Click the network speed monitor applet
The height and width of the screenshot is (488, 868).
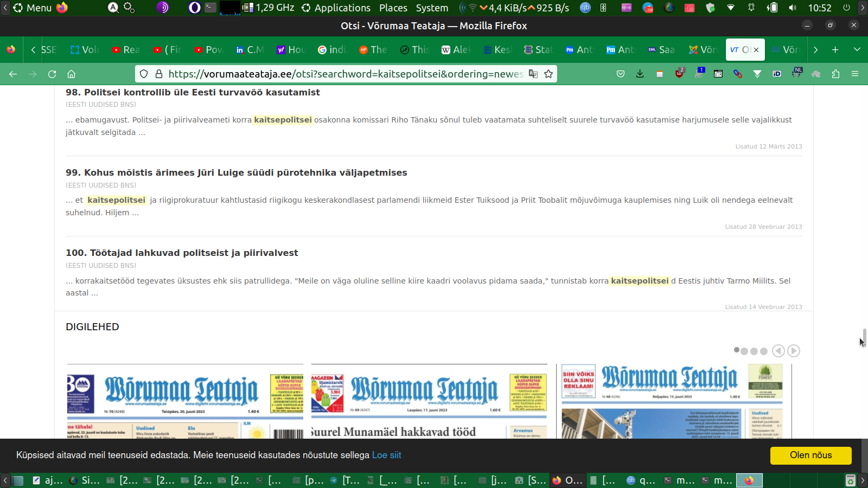click(x=524, y=8)
